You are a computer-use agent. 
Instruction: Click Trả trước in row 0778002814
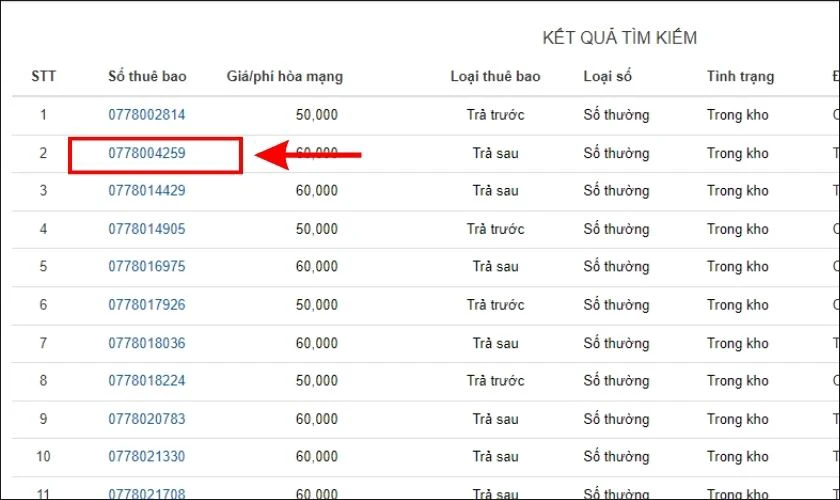[496, 115]
